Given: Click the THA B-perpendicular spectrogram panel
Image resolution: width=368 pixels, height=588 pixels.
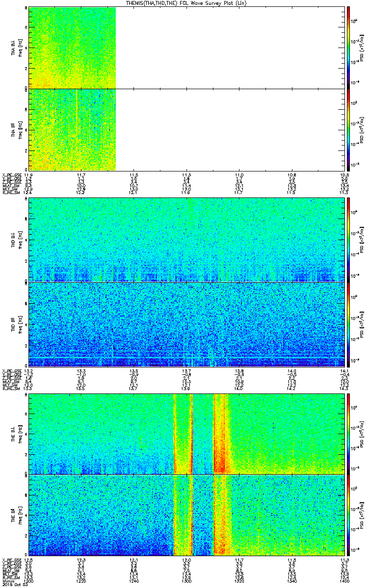Looking at the screenshot, I should click(187, 48).
